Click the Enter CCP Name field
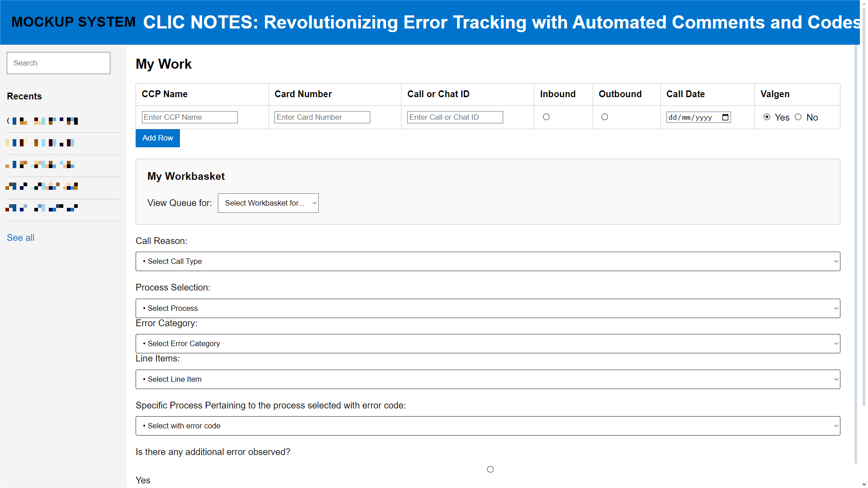 (190, 117)
